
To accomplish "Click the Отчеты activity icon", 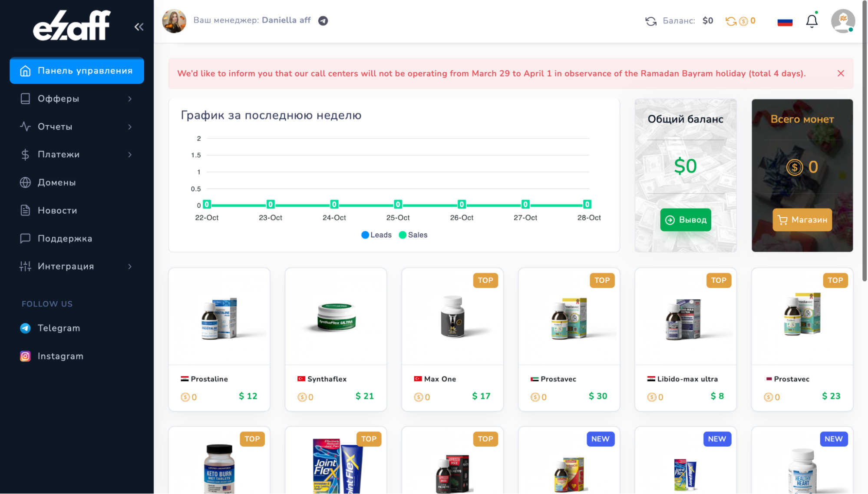I will [25, 126].
